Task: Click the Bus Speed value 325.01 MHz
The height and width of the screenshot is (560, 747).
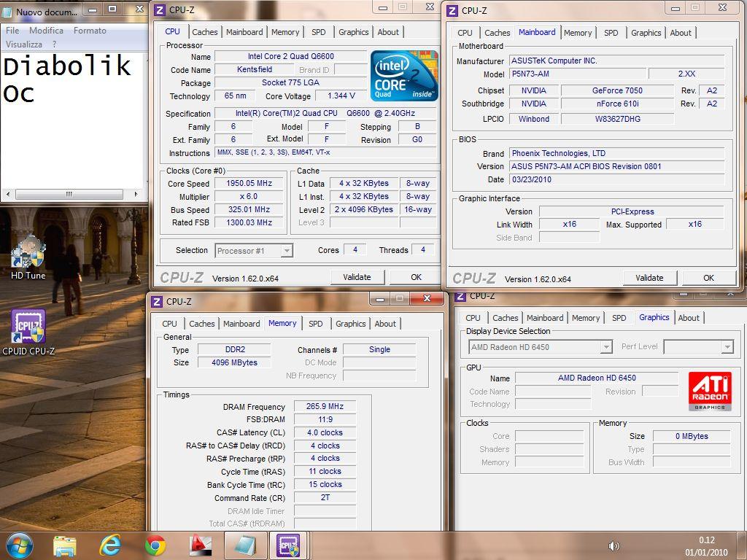Action: (x=249, y=209)
